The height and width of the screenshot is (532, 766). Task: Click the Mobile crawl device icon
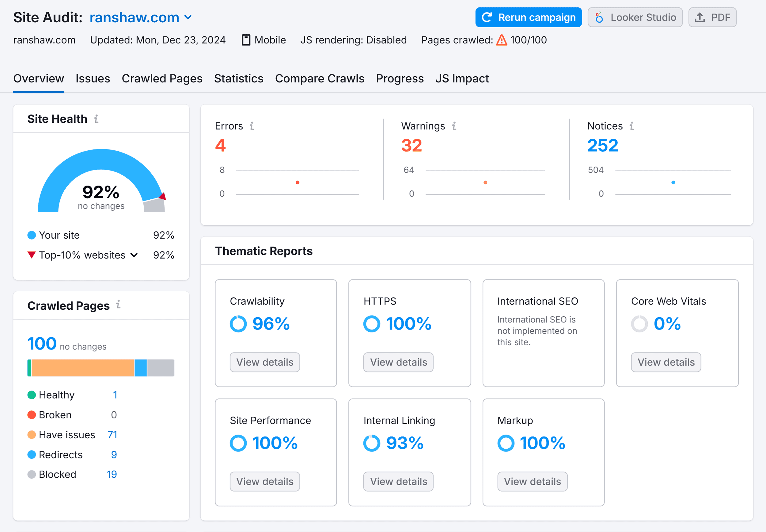(x=246, y=40)
